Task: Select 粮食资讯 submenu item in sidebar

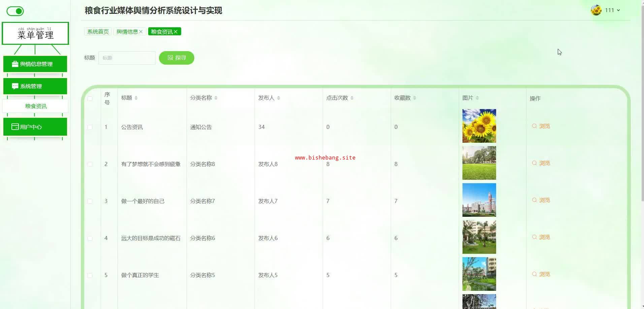Action: (35, 106)
